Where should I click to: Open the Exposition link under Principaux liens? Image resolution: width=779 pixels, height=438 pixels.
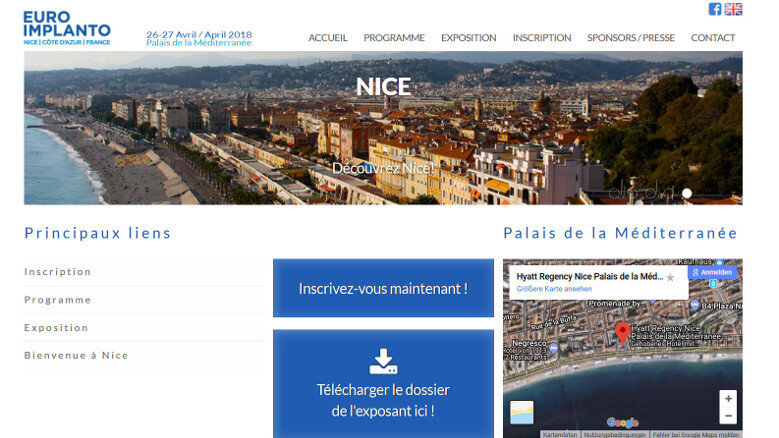(x=56, y=328)
